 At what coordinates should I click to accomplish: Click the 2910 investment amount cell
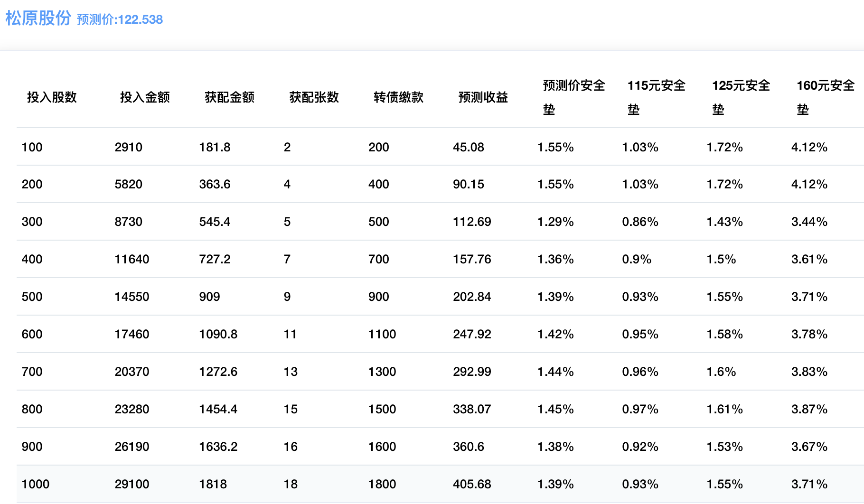pyautogui.click(x=128, y=147)
